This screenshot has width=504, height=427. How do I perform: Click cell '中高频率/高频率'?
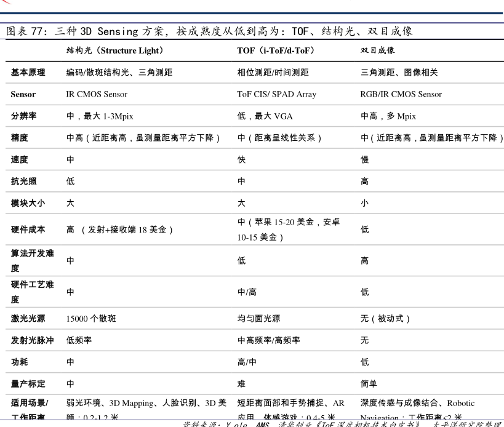click(269, 340)
